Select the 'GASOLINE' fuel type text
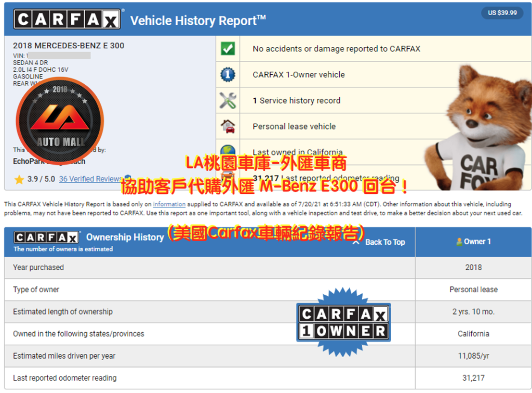The width and height of the screenshot is (532, 393). click(x=28, y=77)
